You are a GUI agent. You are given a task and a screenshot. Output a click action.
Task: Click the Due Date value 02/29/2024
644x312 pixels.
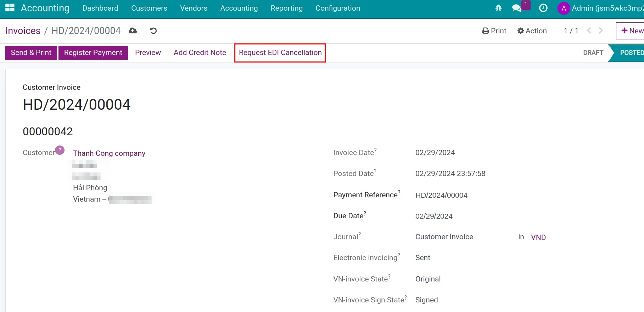click(x=434, y=216)
